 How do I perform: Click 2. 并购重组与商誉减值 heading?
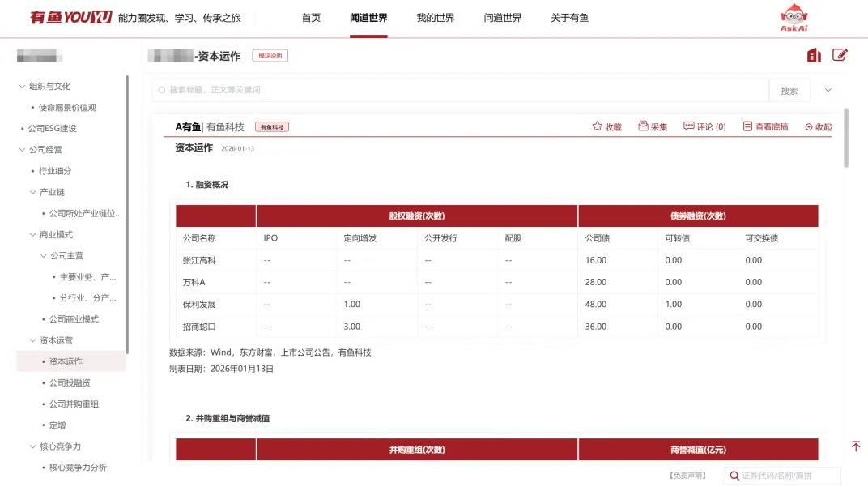coord(228,418)
